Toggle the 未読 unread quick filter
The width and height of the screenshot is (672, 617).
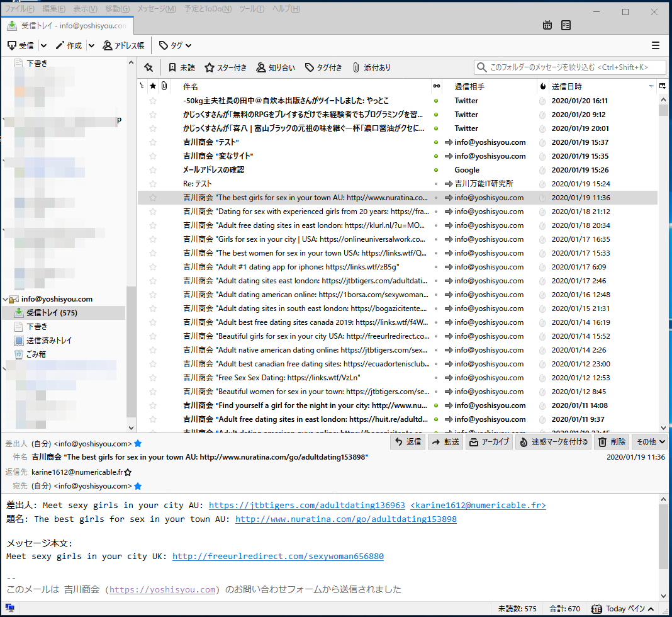point(181,67)
